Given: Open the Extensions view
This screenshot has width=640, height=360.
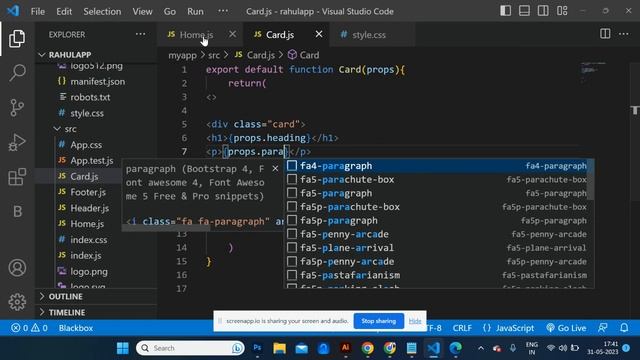Looking at the screenshot, I should point(17,177).
